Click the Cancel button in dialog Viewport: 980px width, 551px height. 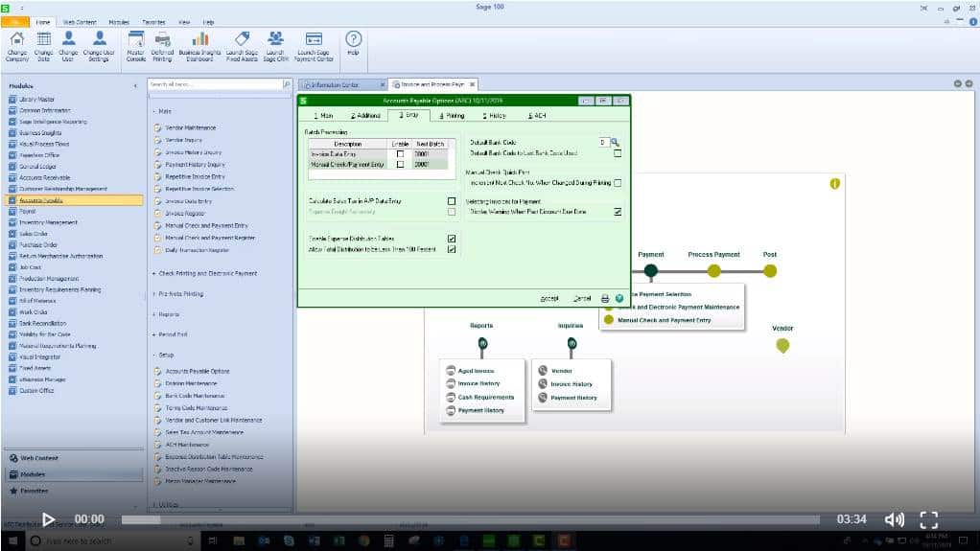(x=582, y=298)
